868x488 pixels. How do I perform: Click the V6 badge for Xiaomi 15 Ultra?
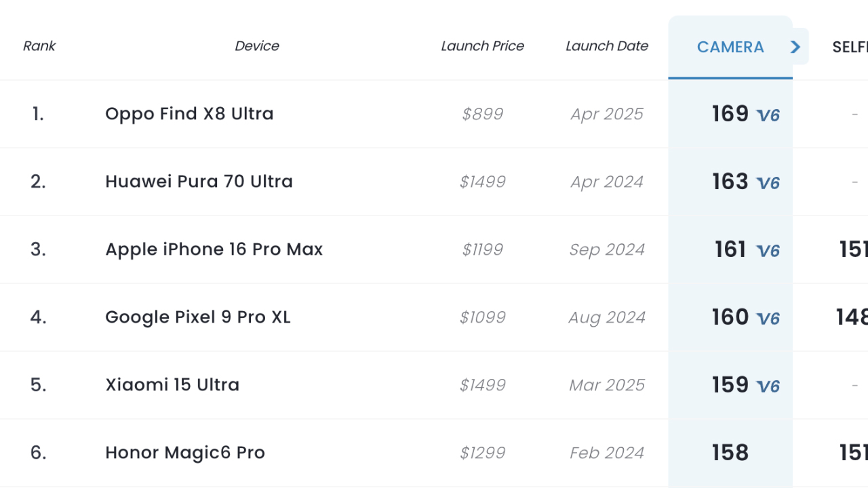tap(768, 386)
